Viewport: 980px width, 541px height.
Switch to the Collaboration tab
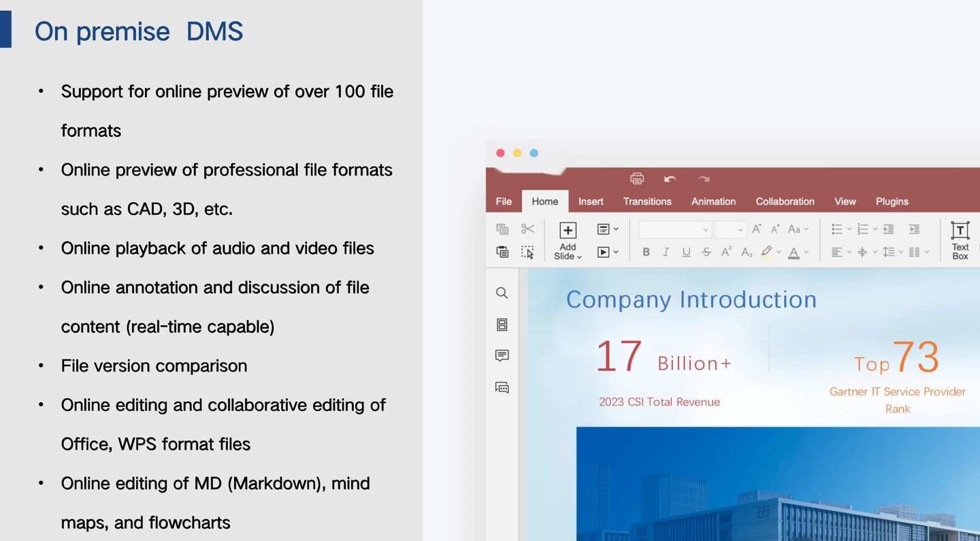pyautogui.click(x=785, y=201)
